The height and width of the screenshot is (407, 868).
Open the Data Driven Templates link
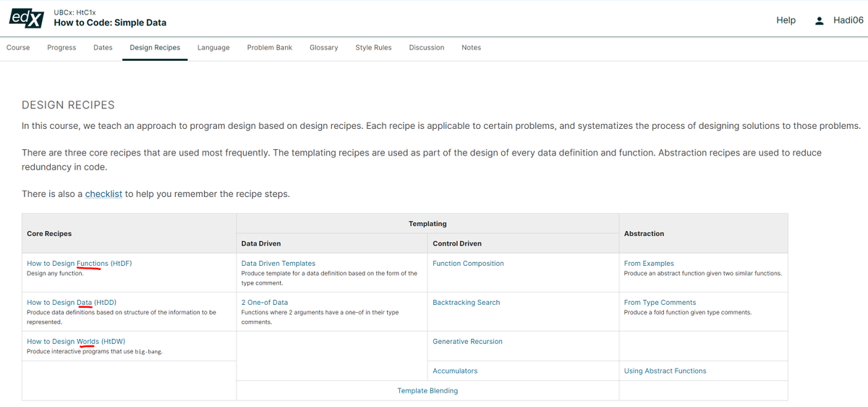pyautogui.click(x=278, y=264)
